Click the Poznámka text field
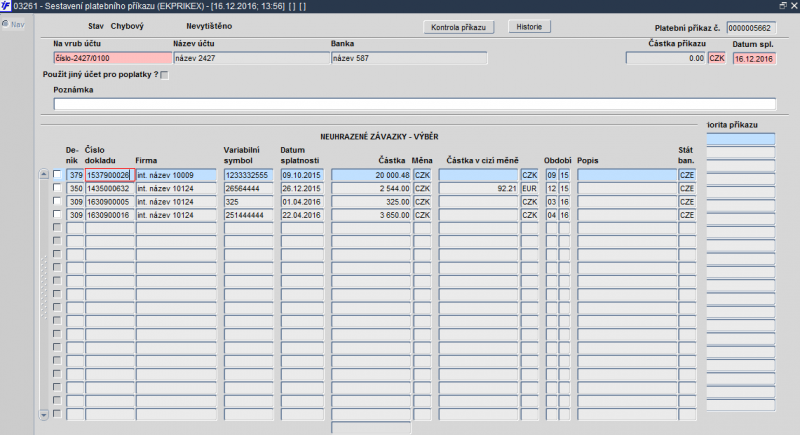 click(414, 104)
